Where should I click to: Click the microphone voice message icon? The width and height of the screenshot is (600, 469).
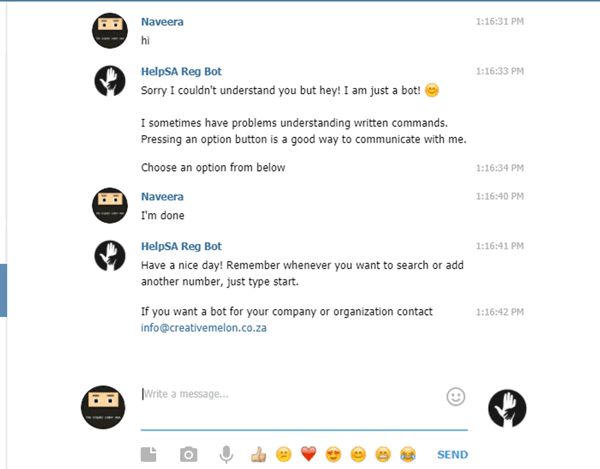point(227,455)
